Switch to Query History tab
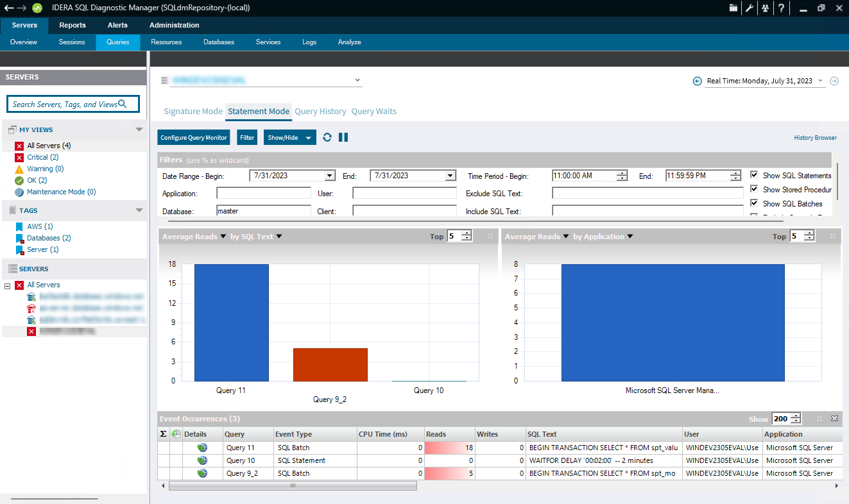This screenshot has height=504, width=849. 320,112
